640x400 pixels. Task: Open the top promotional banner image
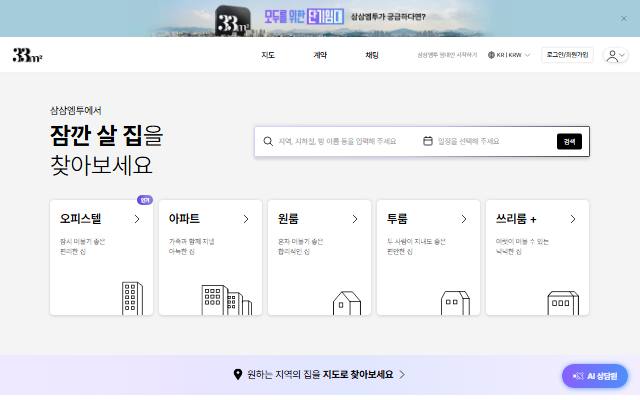[320, 18]
